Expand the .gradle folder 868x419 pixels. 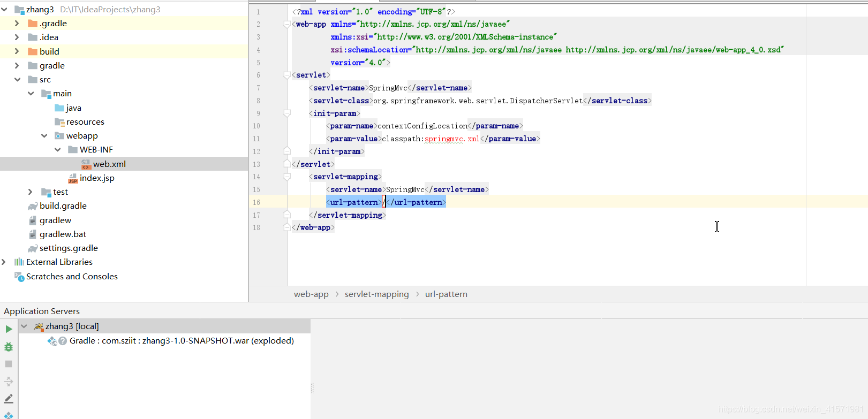pos(17,24)
